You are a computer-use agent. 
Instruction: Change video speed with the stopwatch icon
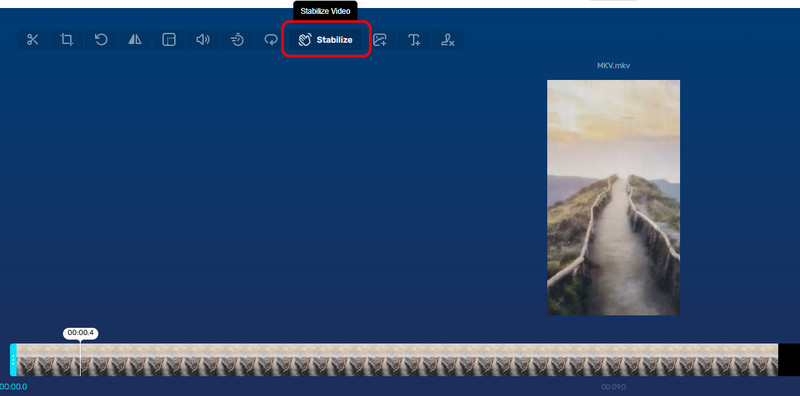click(237, 40)
